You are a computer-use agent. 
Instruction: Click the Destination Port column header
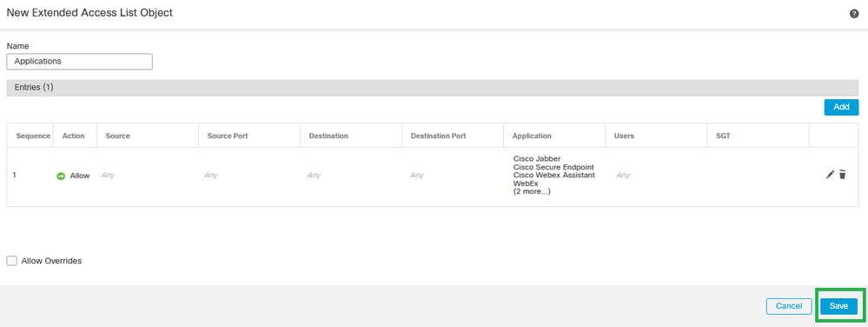[x=439, y=136]
